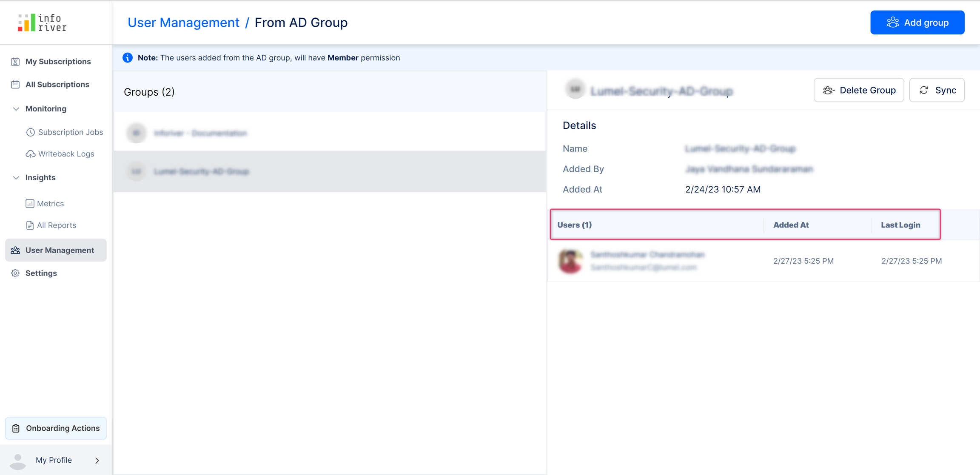
Task: Click the Inforiver logo
Action: 42,23
